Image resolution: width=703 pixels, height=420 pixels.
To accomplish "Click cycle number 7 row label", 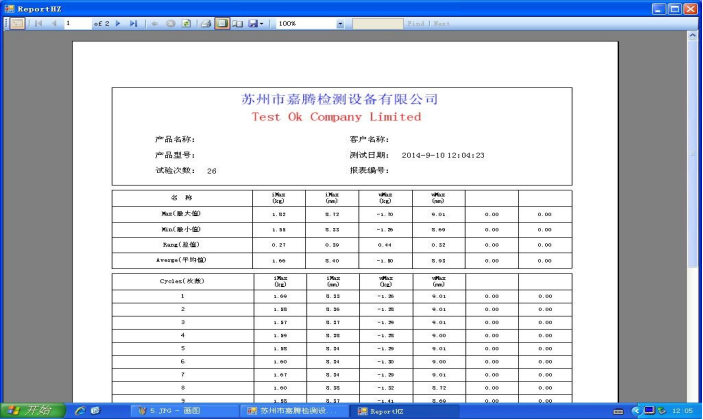I will click(182, 375).
